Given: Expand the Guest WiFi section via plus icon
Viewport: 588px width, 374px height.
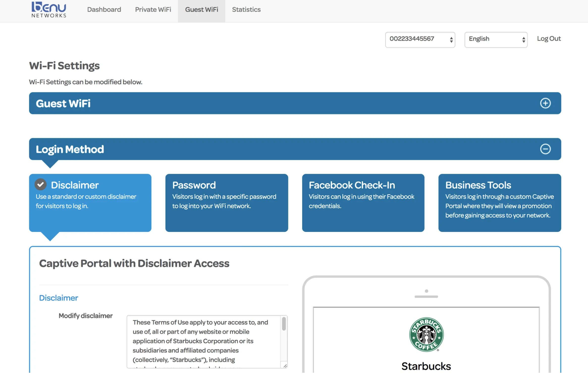Looking at the screenshot, I should click(x=545, y=103).
